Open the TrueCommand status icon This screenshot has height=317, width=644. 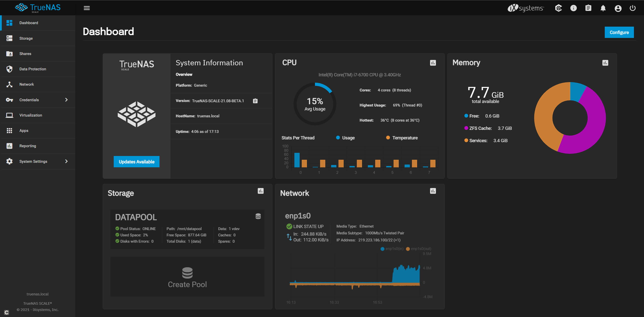558,8
